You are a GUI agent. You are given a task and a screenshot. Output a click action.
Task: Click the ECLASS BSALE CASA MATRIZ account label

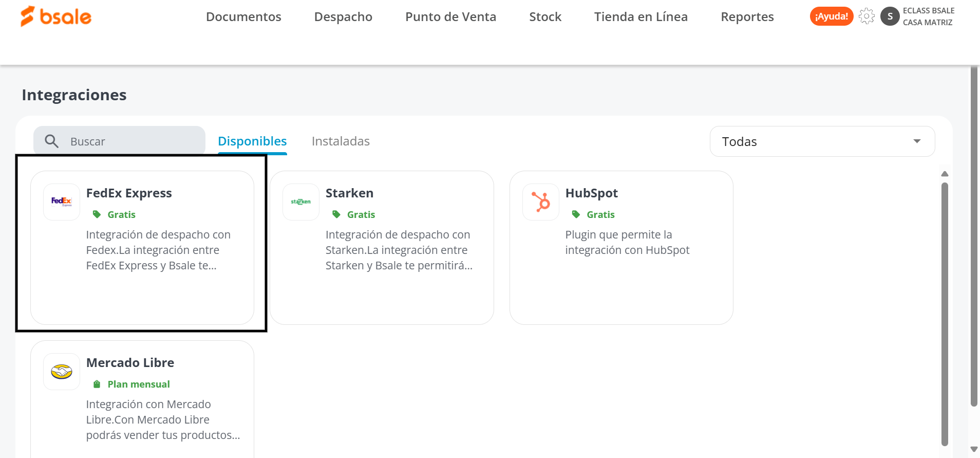point(928,16)
